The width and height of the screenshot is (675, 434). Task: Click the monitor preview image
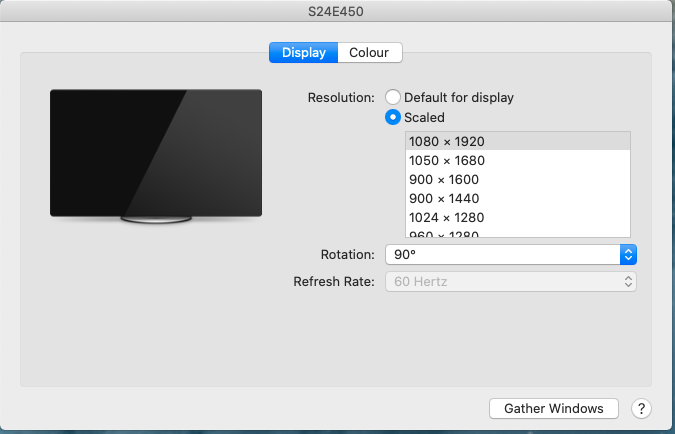pyautogui.click(x=156, y=156)
